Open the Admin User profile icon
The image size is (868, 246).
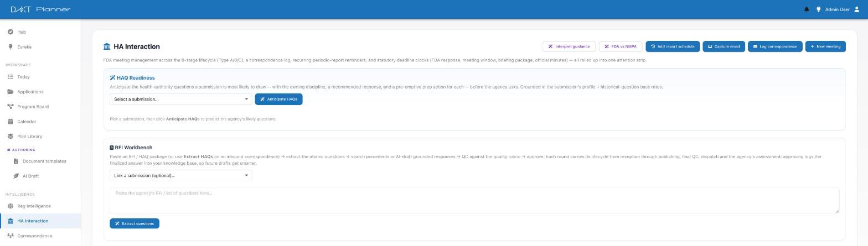[x=857, y=9]
